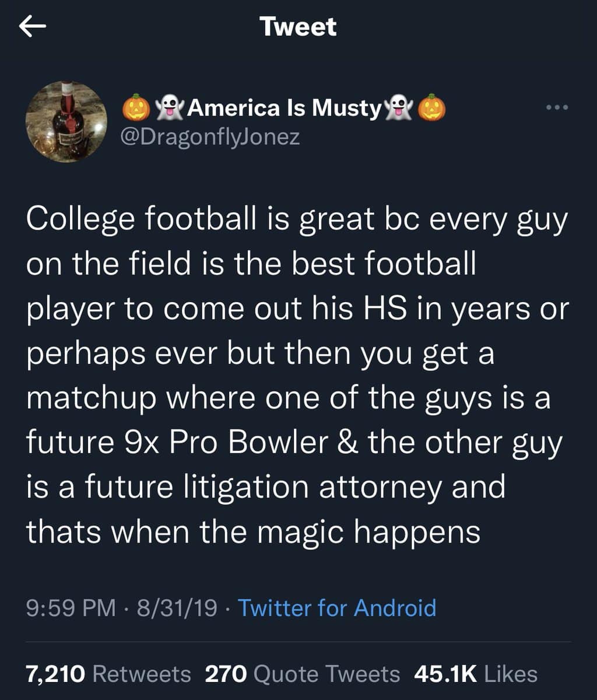Open the @DragonflyJonez handle
Viewport: 597px width, 700px height.
coord(210,137)
